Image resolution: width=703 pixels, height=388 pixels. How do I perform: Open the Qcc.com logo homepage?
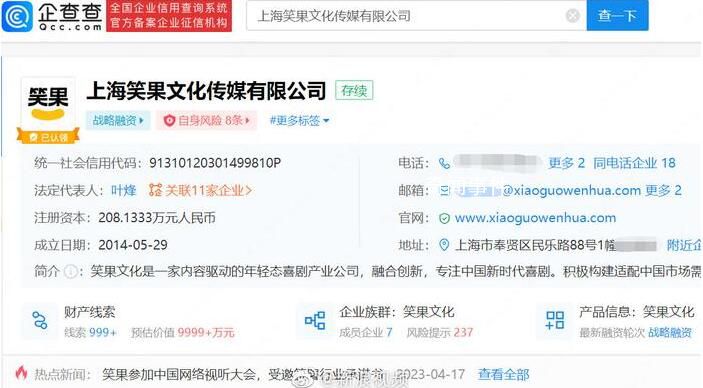pos(52,16)
